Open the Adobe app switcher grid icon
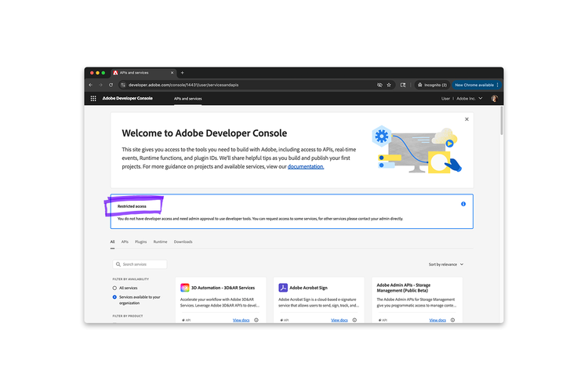 pyautogui.click(x=93, y=98)
